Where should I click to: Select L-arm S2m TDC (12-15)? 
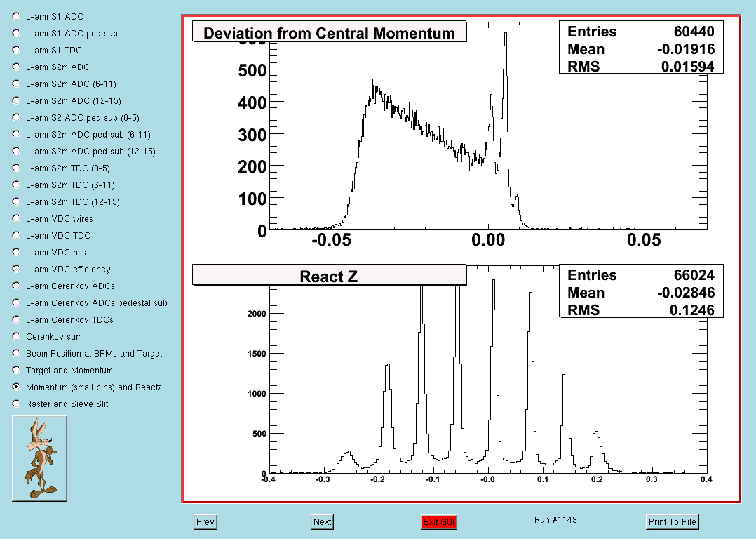pyautogui.click(x=16, y=201)
